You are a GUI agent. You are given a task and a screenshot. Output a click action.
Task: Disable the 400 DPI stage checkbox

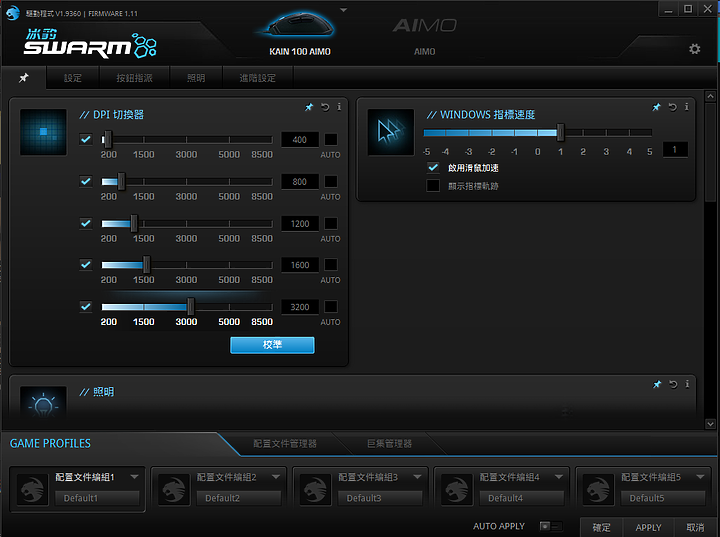click(x=86, y=139)
